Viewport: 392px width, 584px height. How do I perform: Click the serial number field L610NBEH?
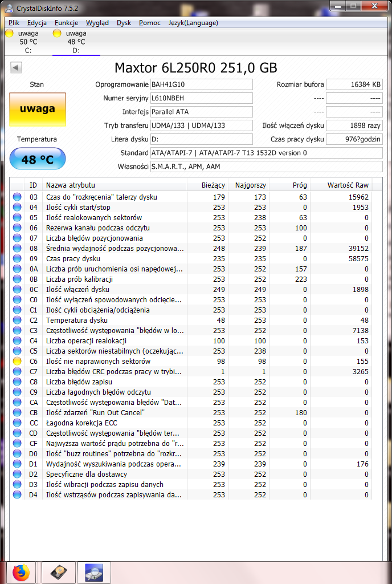pos(201,98)
